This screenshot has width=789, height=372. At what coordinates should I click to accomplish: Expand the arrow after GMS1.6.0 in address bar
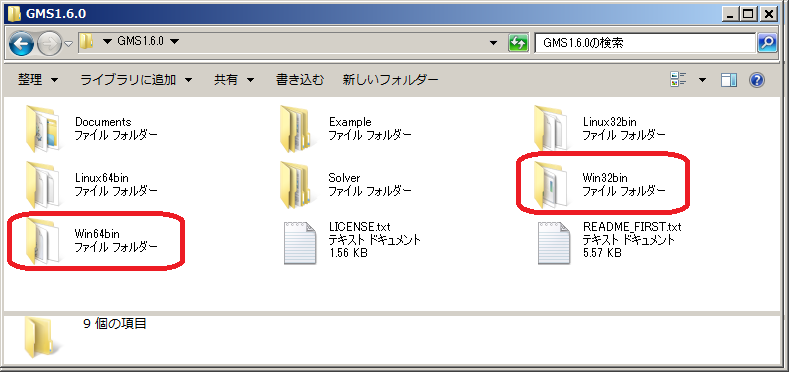pyautogui.click(x=174, y=41)
